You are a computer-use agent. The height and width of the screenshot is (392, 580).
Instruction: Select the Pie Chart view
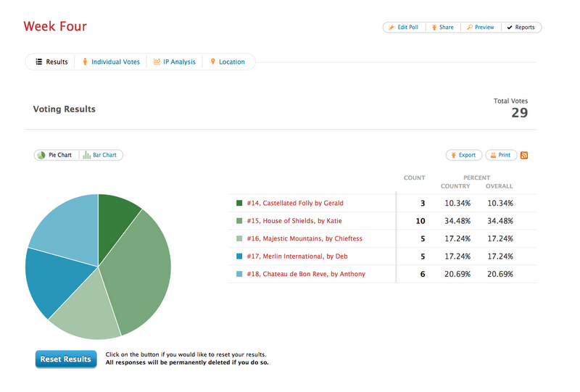[56, 155]
